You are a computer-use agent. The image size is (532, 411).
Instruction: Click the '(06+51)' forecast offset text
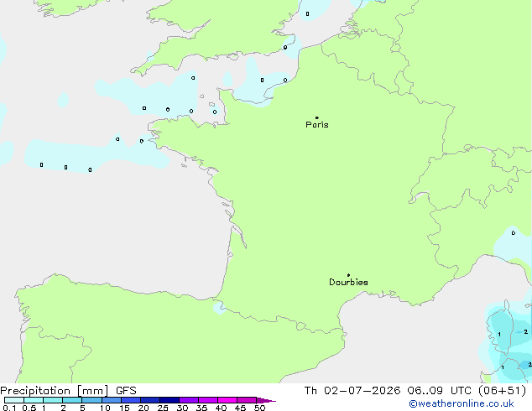coord(502,391)
